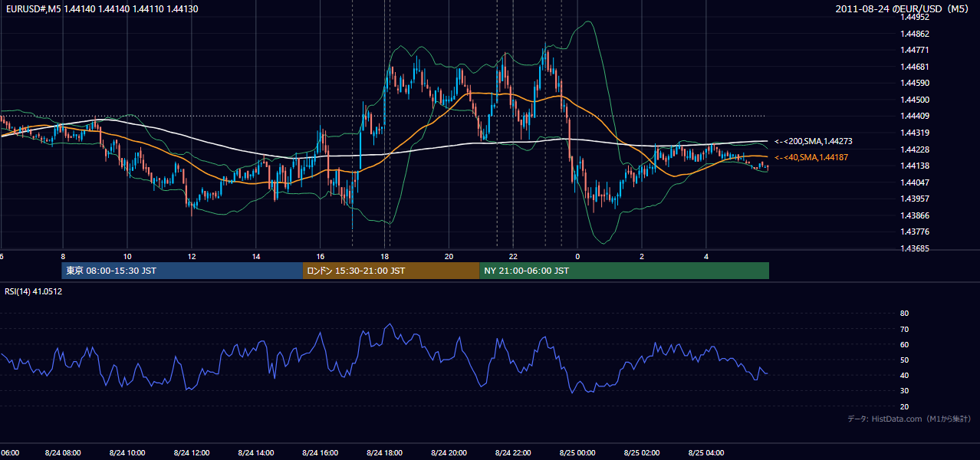The width and height of the screenshot is (980, 460).
Task: Click bottom time label 8/24 08:00
Action: tap(63, 453)
